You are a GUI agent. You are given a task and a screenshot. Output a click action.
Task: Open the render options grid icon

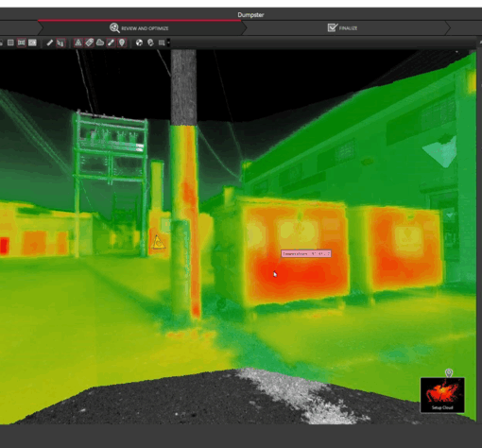[162, 43]
